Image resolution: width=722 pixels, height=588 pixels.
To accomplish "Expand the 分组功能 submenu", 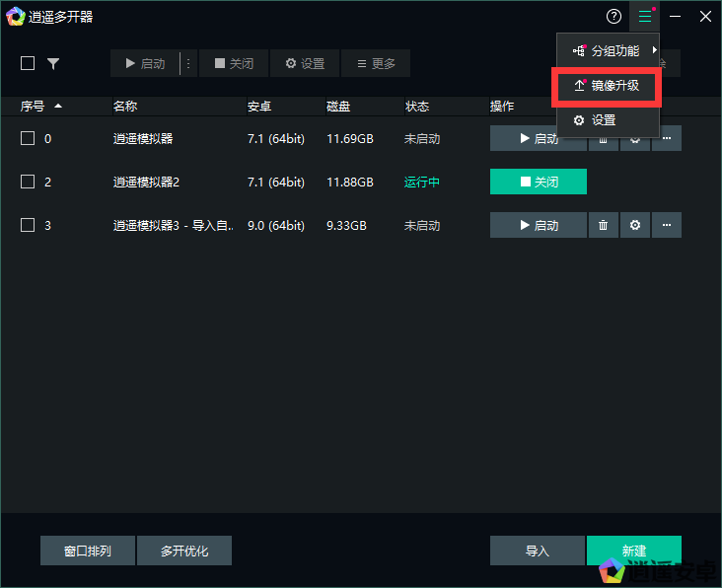I will click(x=608, y=51).
